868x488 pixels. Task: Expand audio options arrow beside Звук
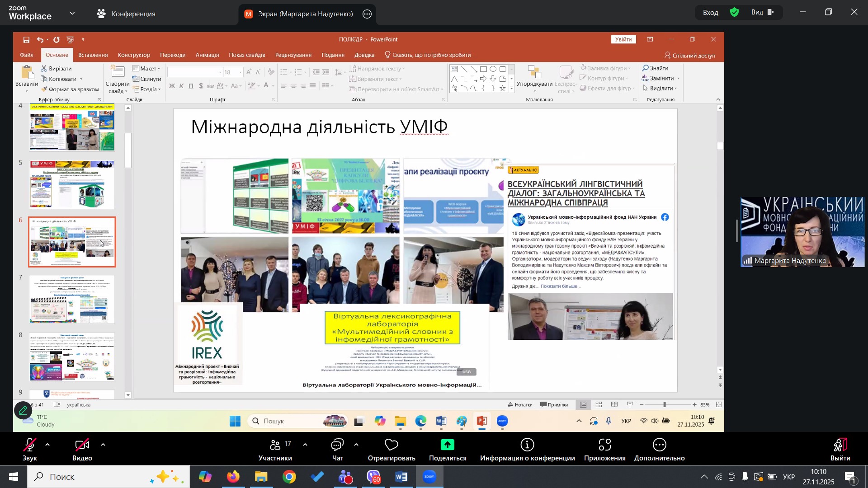(x=47, y=445)
